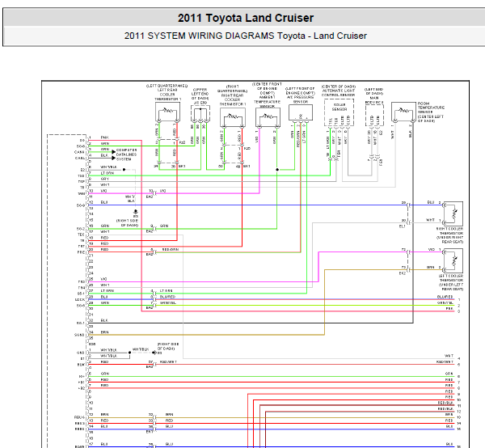
Task: Click the Room Temperature Sensor label
Action: pos(431,112)
